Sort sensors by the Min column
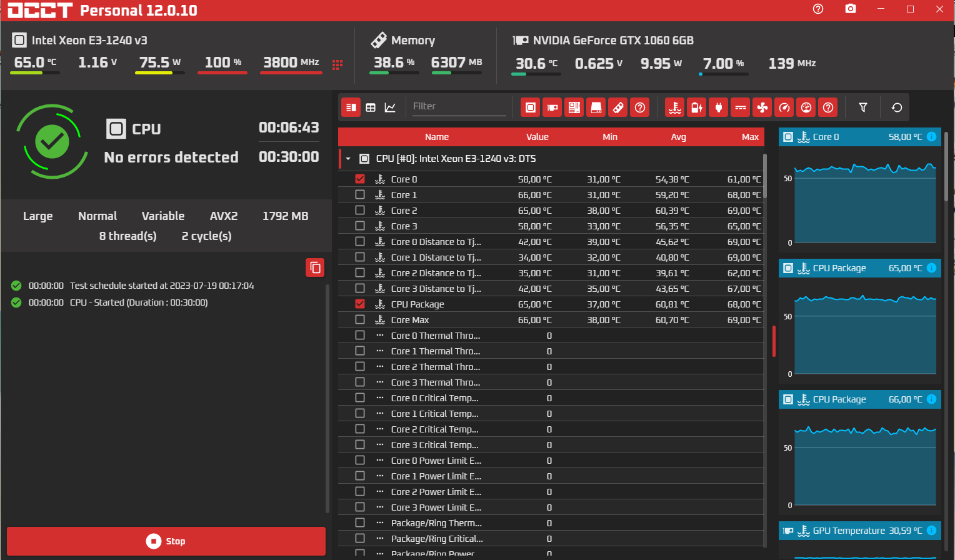The width and height of the screenshot is (955, 560). (x=610, y=137)
